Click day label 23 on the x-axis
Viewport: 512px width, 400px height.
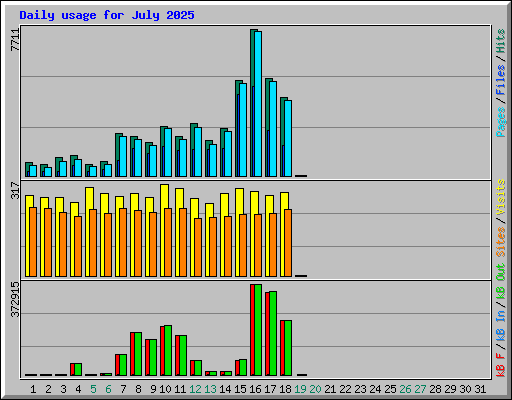point(360,389)
